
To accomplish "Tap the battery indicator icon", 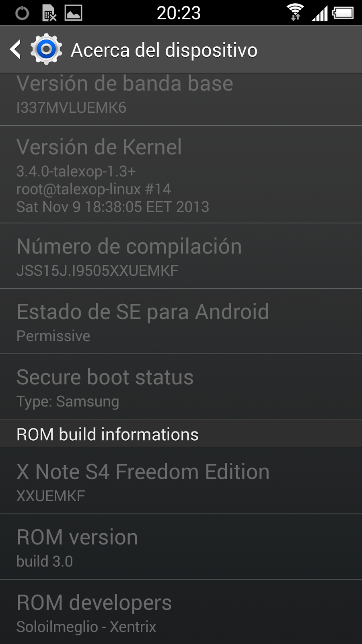I will [x=343, y=13].
